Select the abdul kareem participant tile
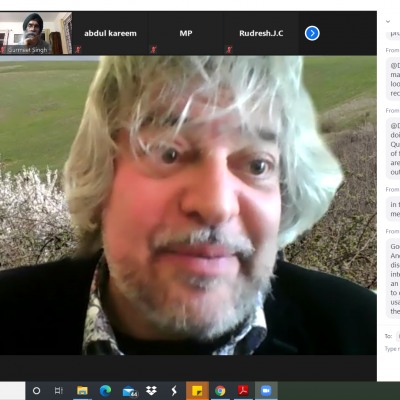 110,33
